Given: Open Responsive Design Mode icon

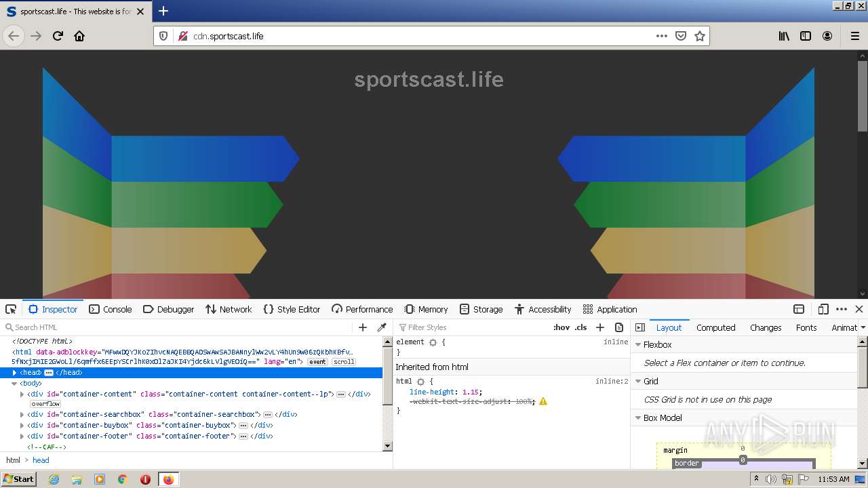Looking at the screenshot, I should click(823, 309).
